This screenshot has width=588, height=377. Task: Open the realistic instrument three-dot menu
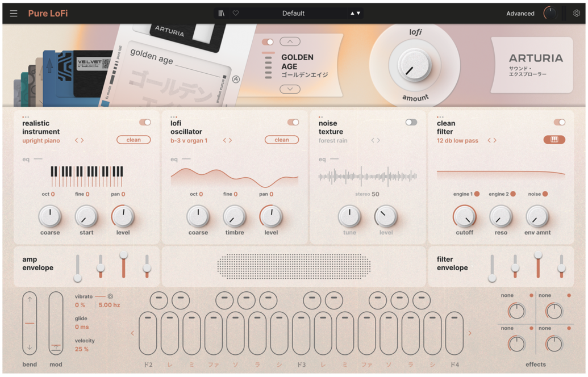click(26, 117)
